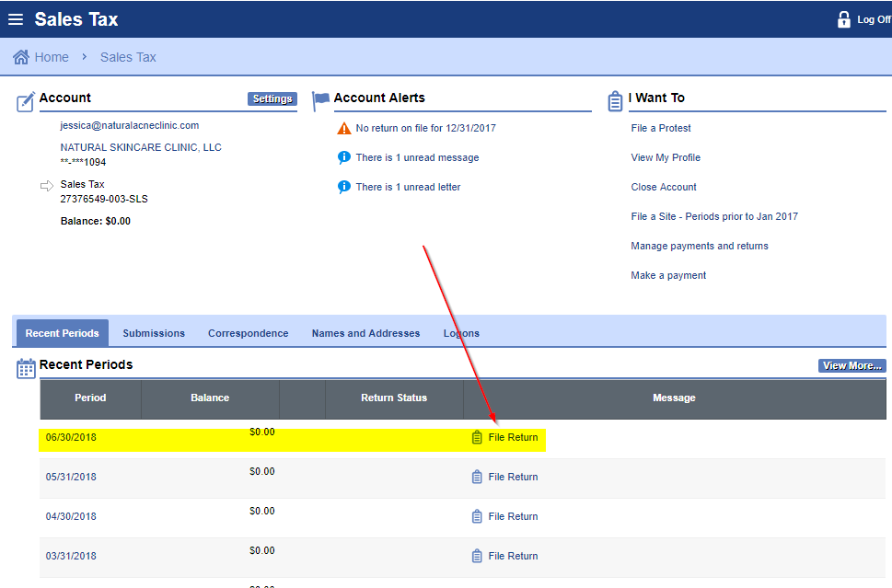Click the masked ID **-***1094

point(83,162)
